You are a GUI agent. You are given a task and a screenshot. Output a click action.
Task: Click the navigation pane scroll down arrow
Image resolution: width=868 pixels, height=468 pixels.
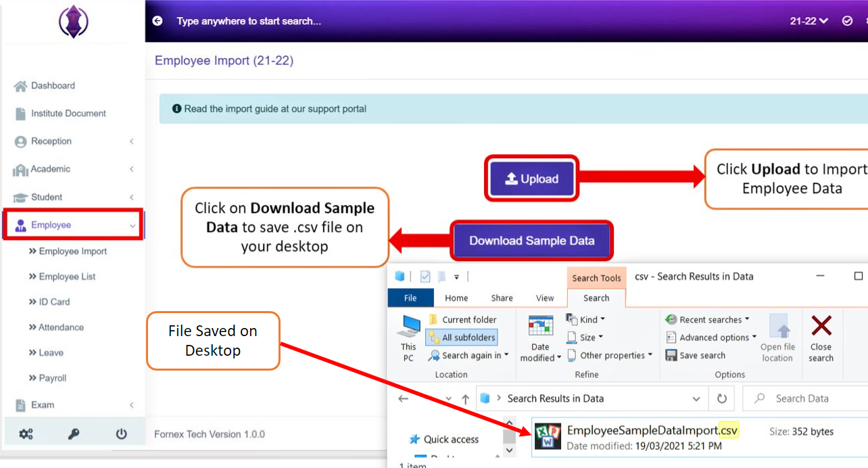[x=510, y=449]
